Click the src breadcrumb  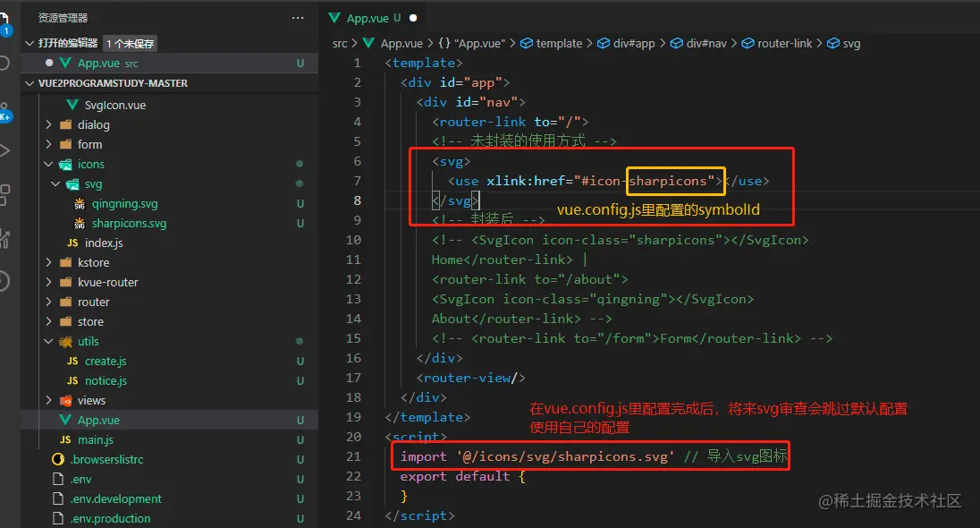[x=340, y=43]
